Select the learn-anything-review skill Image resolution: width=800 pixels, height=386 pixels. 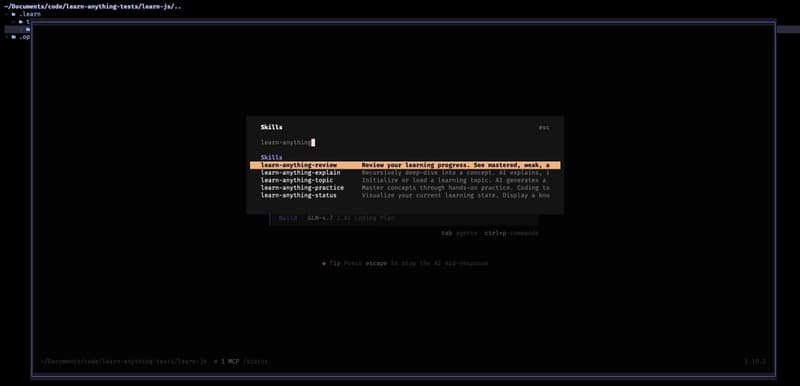(x=405, y=165)
